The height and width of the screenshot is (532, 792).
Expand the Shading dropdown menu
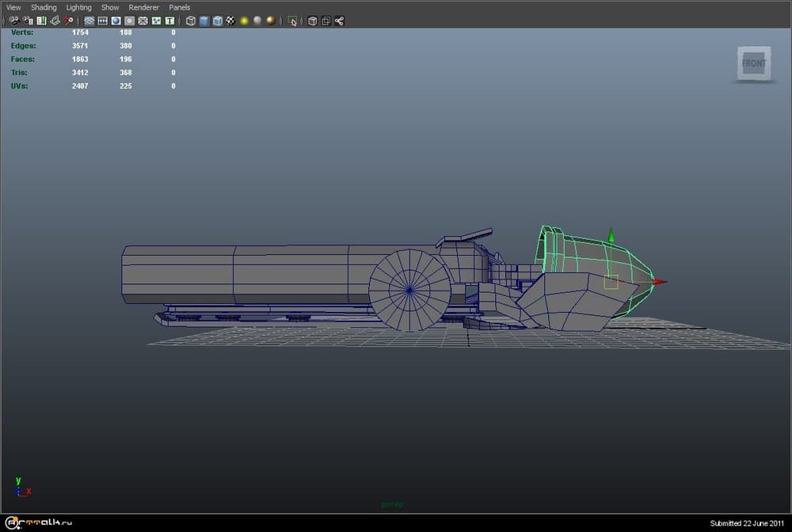click(x=44, y=7)
